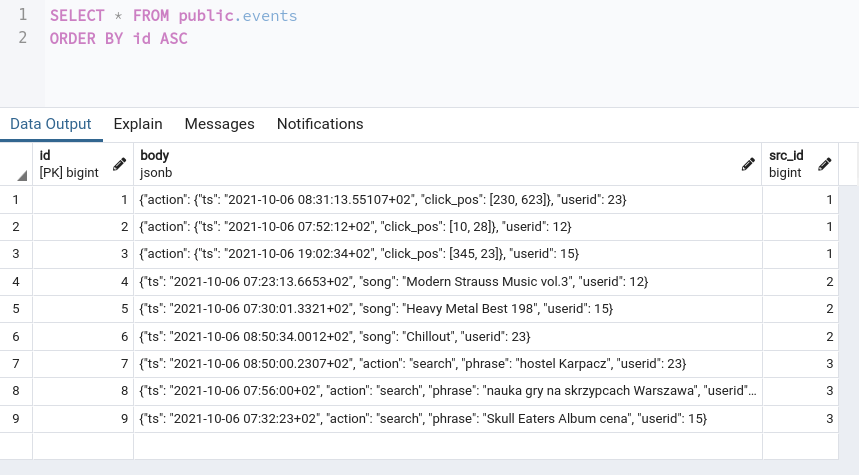The height and width of the screenshot is (475, 859).
Task: Open the Messages tab
Action: click(220, 124)
